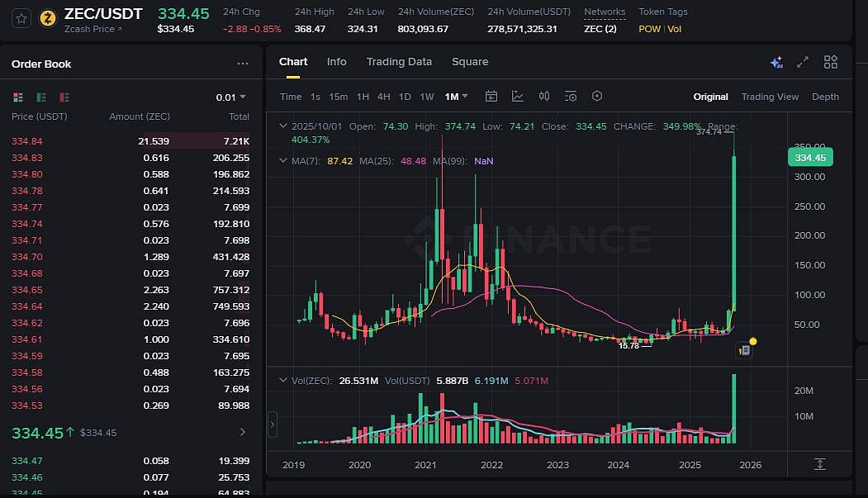
Task: Select the Binance AI assistant icon
Action: [776, 61]
